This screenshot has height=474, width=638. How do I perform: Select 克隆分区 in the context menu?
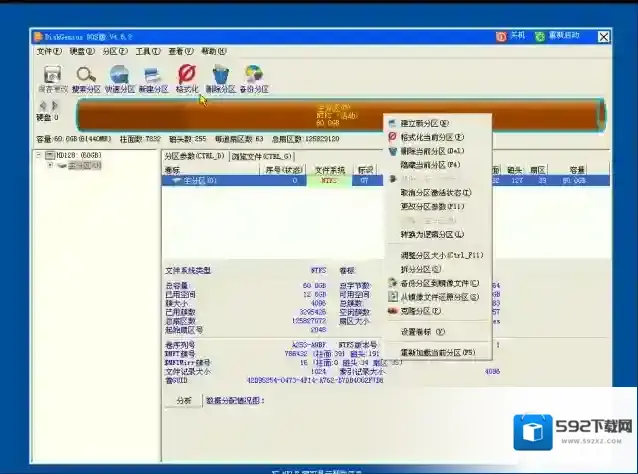pos(420,310)
